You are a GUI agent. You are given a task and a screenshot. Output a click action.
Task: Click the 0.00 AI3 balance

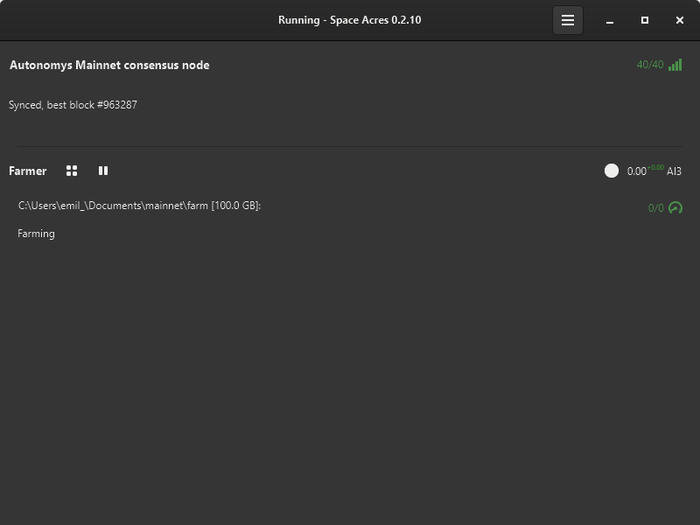click(636, 172)
